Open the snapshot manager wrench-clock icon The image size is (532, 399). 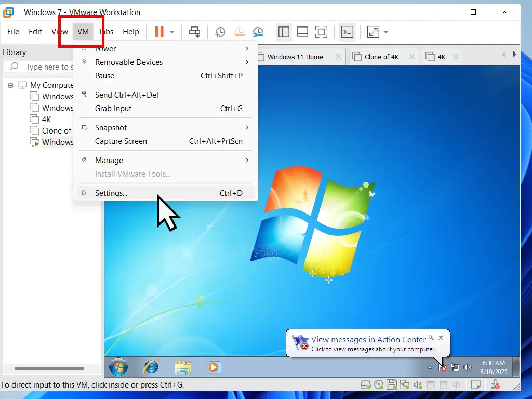[x=258, y=32]
